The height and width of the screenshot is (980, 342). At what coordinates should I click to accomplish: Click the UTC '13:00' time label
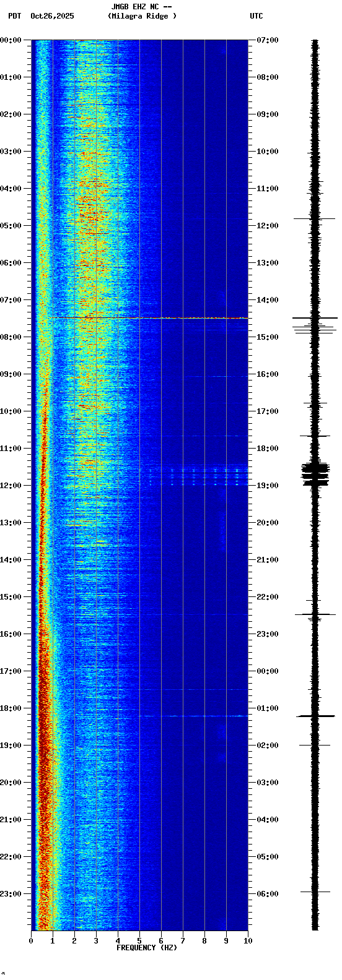click(x=268, y=263)
